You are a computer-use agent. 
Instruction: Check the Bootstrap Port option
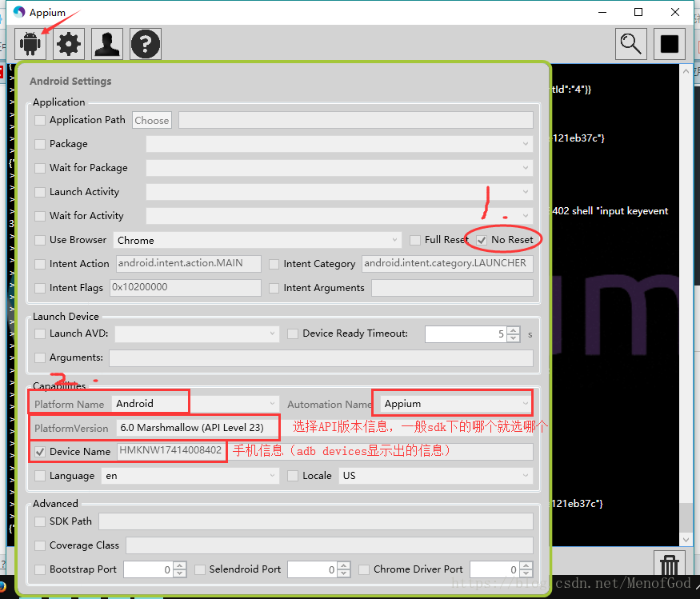coord(40,569)
